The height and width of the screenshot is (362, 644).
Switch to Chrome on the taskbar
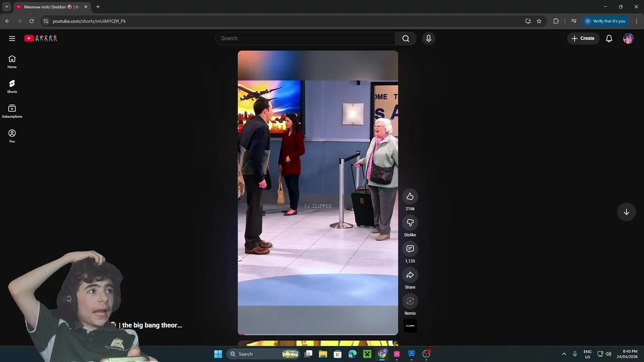pyautogui.click(x=382, y=354)
